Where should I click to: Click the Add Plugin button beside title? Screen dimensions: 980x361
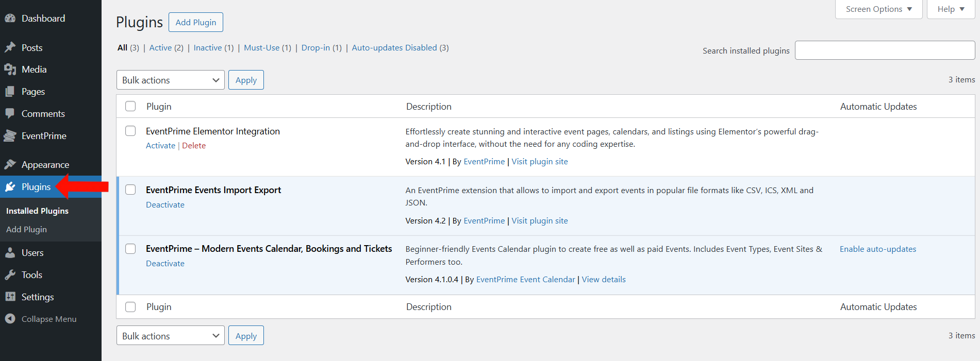coord(195,22)
